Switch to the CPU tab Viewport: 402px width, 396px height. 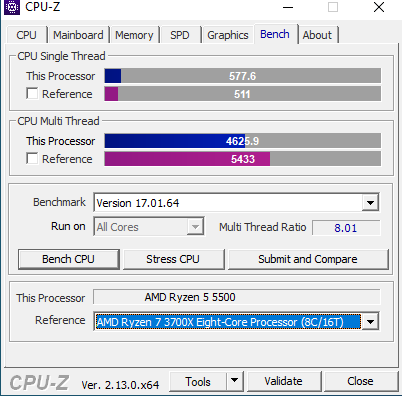click(x=26, y=35)
